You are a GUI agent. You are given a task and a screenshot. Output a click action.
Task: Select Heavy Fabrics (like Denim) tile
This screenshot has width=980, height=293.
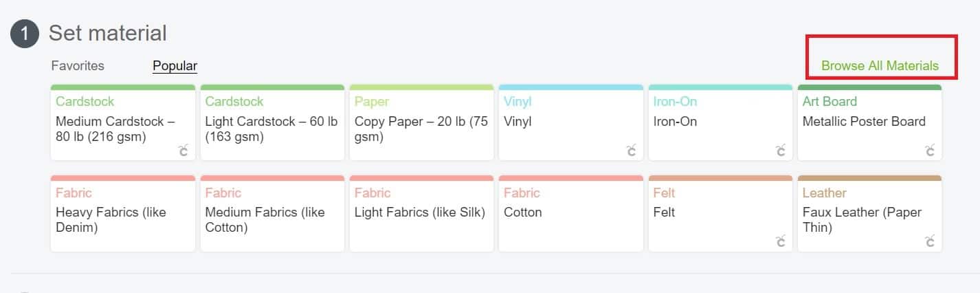123,213
